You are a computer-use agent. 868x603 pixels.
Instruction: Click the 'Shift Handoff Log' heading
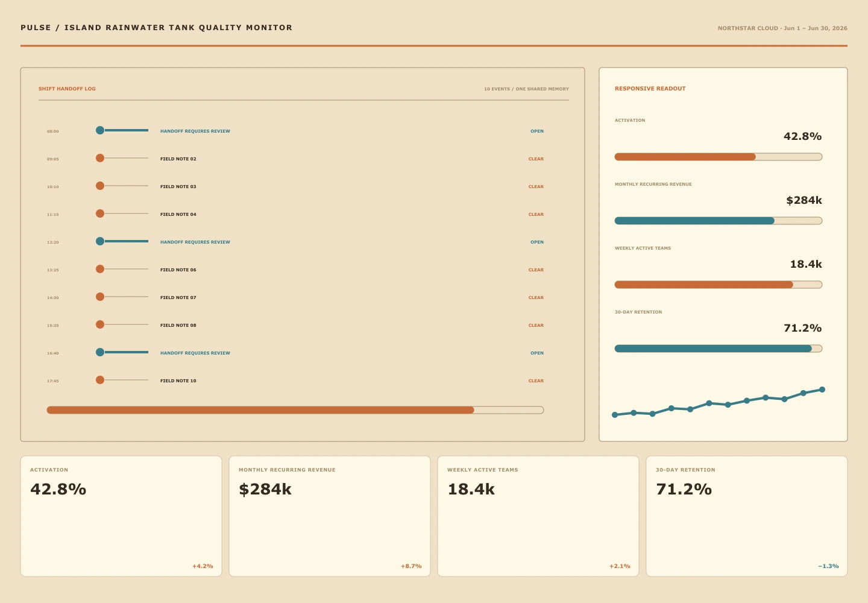point(67,89)
